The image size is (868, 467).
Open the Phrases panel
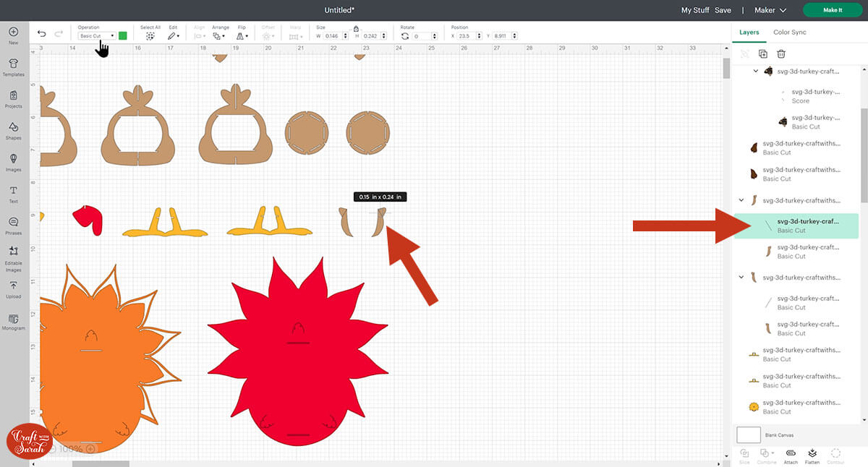click(13, 226)
